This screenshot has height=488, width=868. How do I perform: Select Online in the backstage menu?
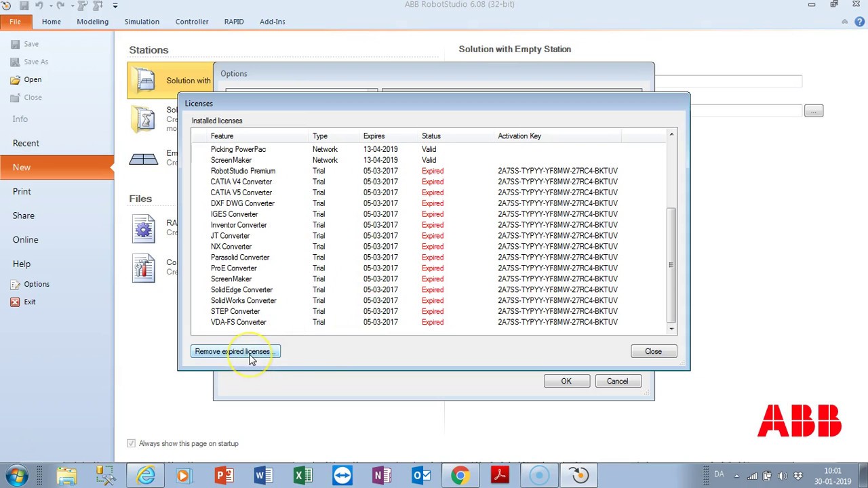(25, 239)
